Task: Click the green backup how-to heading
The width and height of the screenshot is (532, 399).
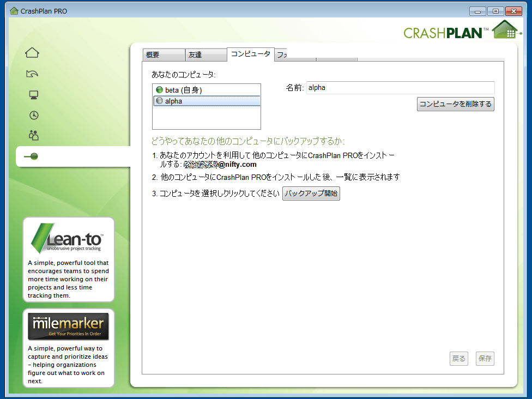Action: [248, 141]
